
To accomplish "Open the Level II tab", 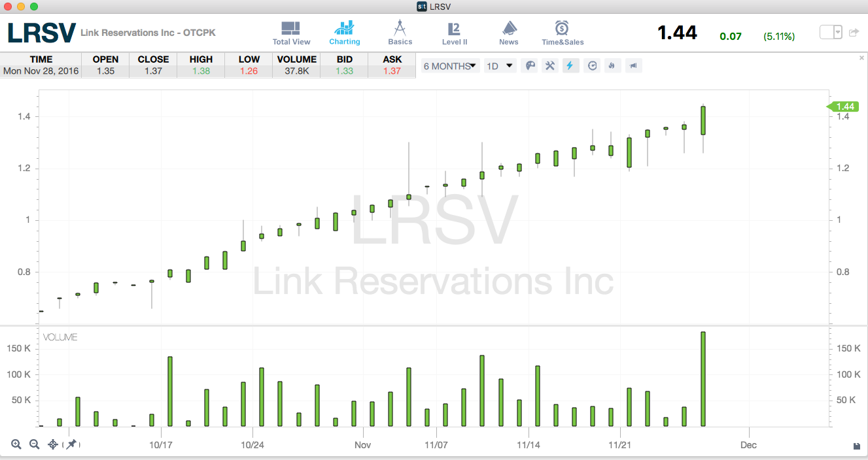I will coord(455,33).
